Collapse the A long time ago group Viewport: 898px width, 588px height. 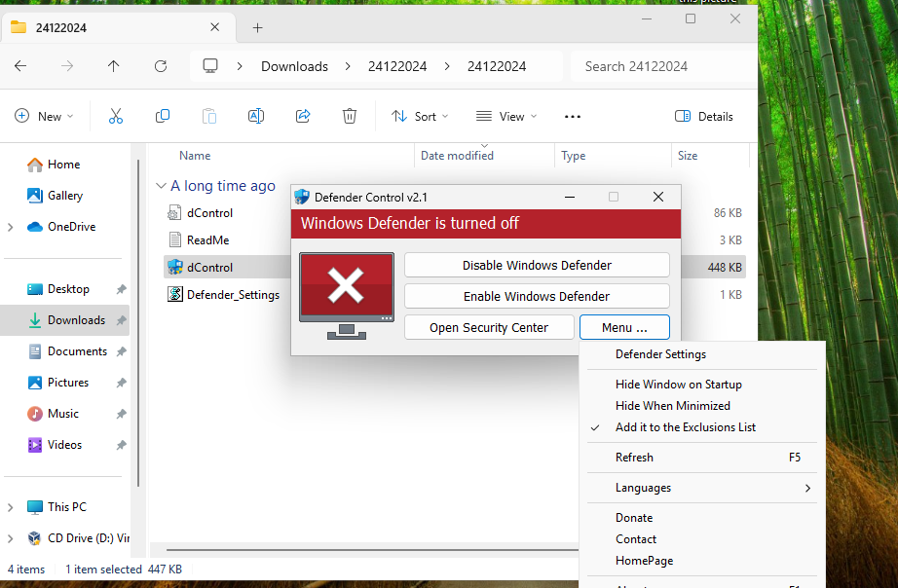(161, 186)
